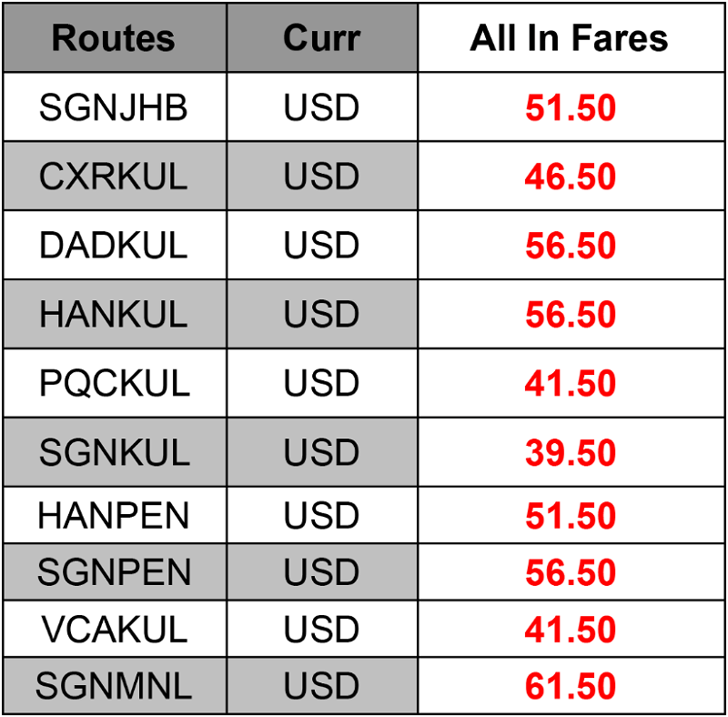
Task: Select the fare in the HANPEN row
Action: (571, 516)
